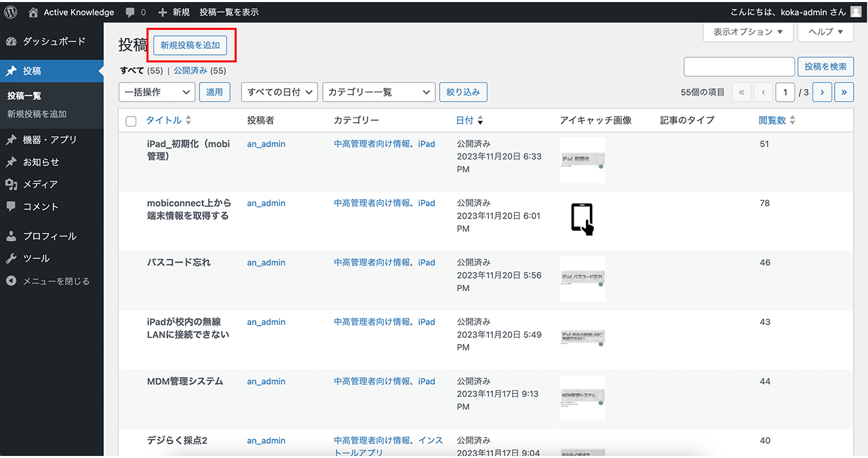The width and height of the screenshot is (868, 458).
Task: Go to the last page double-arrow button
Action: coord(844,92)
